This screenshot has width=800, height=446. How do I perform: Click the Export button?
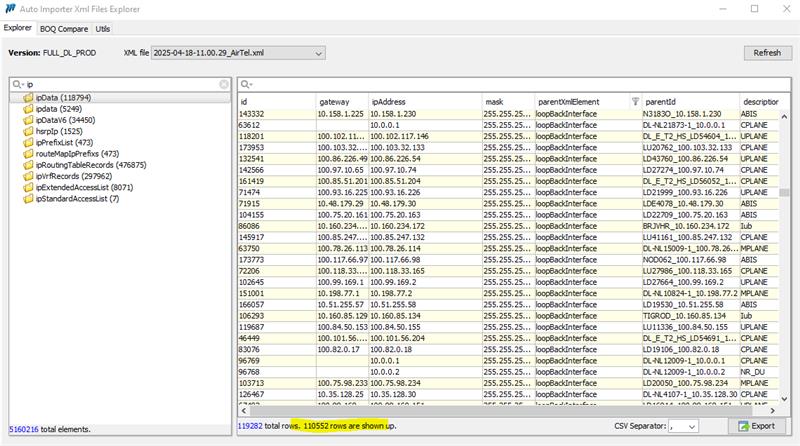(756, 426)
